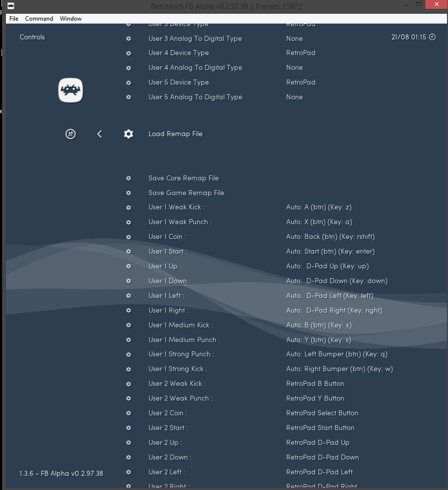
Task: Select the User 3 Analog To Digital Type row
Action: (x=195, y=39)
